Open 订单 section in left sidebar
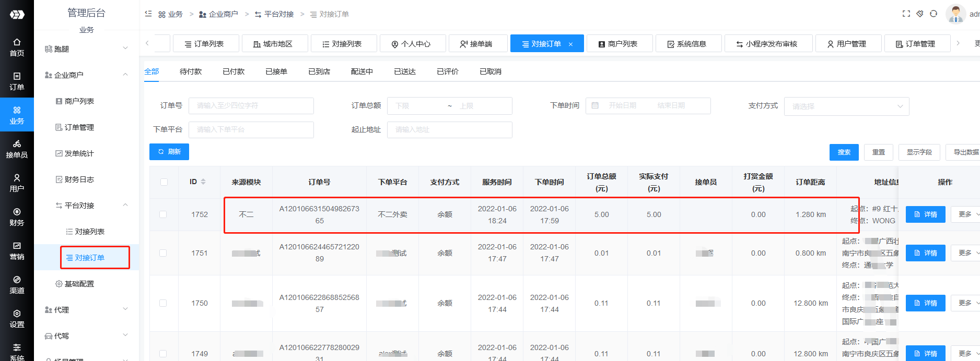 click(17, 81)
